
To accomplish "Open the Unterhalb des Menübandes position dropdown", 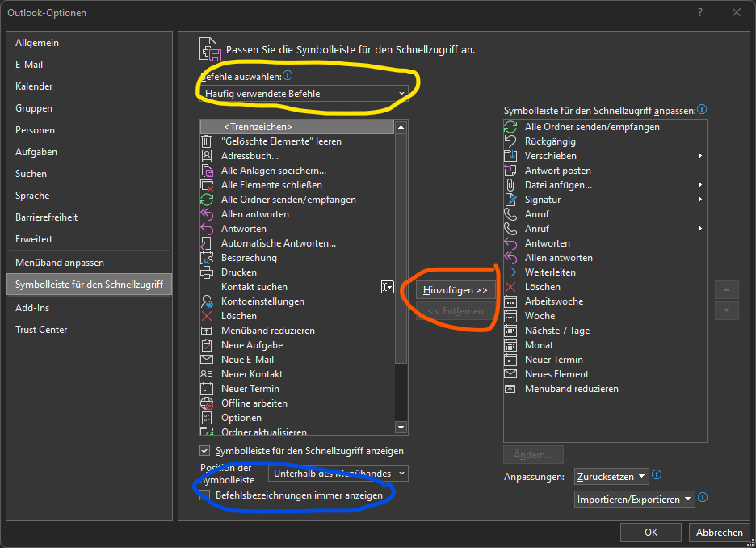I will pos(338,473).
